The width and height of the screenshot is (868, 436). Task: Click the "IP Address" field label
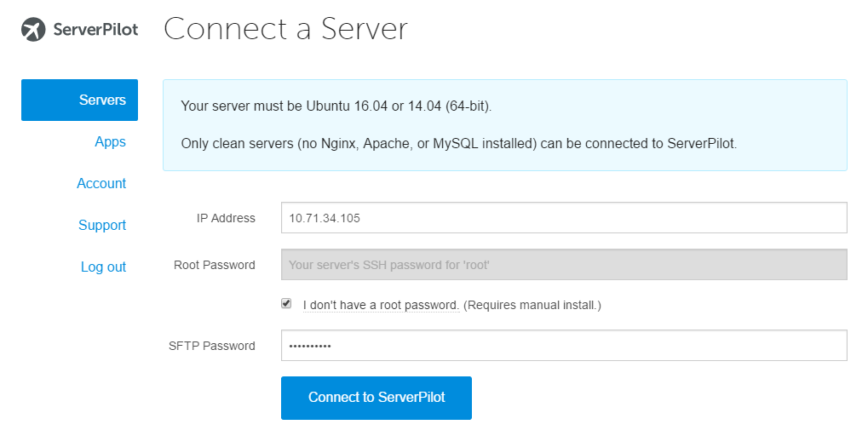click(x=226, y=218)
